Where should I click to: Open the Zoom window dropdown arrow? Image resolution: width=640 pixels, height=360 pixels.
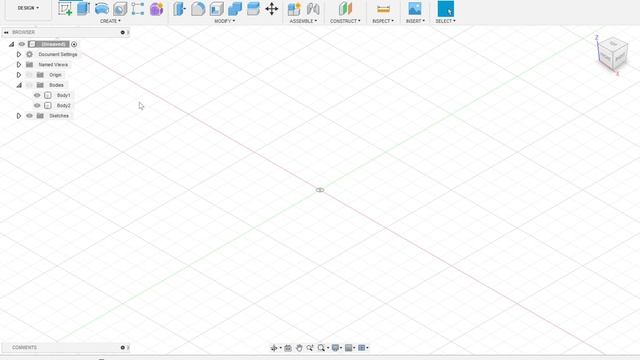[x=328, y=348]
